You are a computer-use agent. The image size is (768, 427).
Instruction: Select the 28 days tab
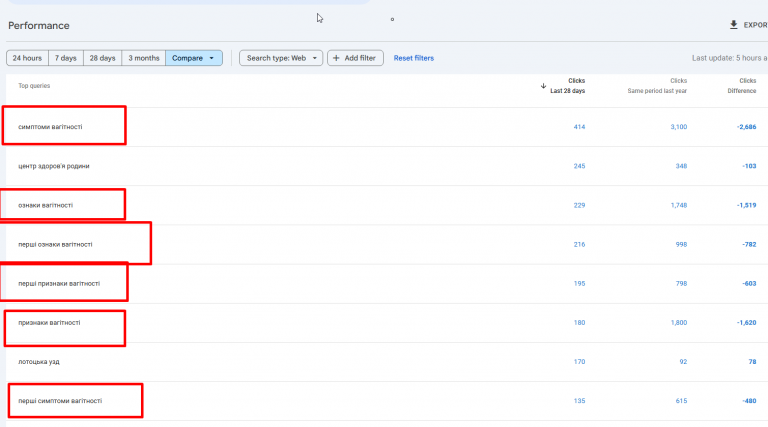tap(102, 58)
